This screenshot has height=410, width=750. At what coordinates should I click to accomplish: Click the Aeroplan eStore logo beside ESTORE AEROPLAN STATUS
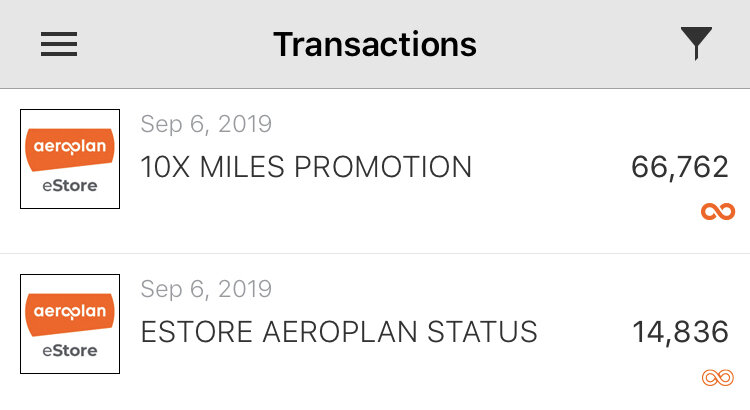point(70,324)
